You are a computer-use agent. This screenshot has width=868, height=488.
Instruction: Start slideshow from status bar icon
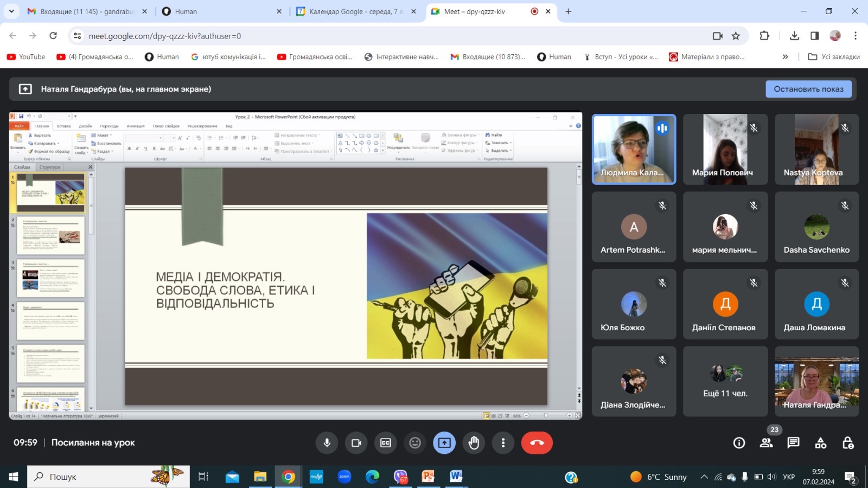507,416
